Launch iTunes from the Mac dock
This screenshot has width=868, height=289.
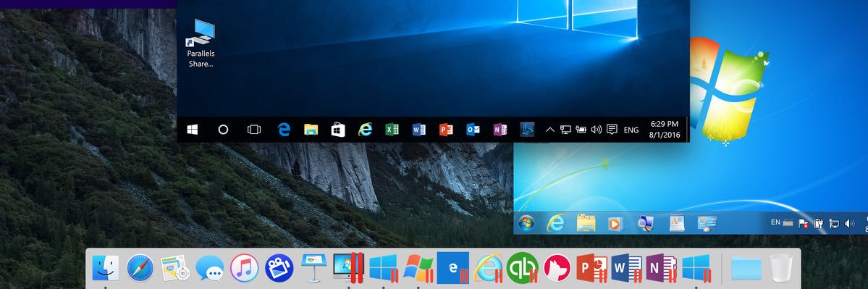pyautogui.click(x=244, y=269)
